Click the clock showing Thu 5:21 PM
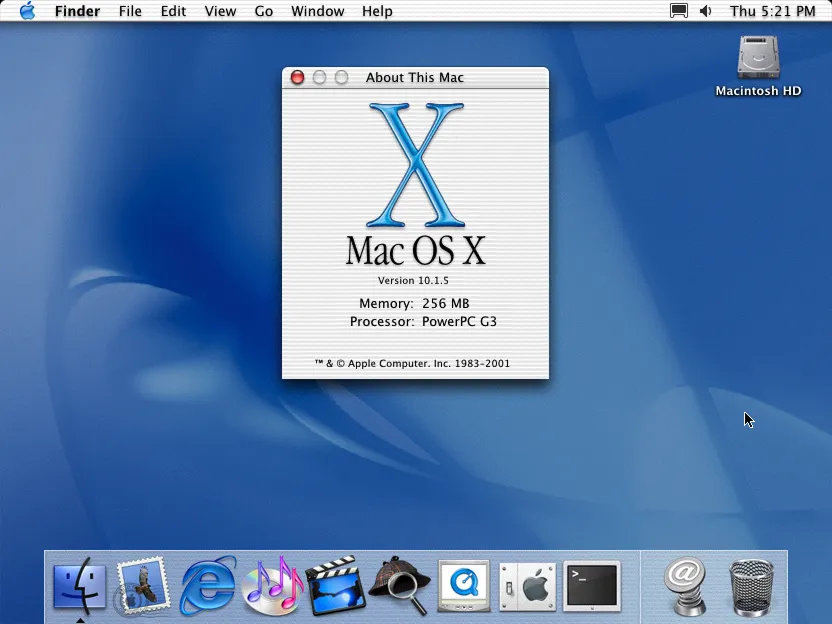Screen dimensions: 832x624 tap(774, 11)
